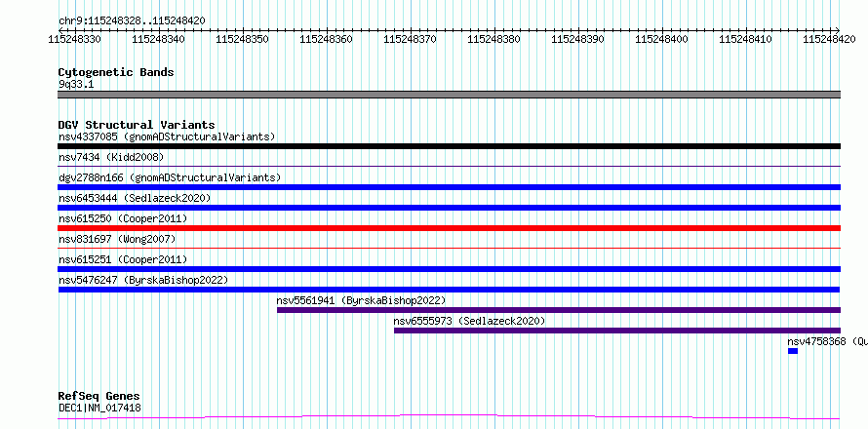Click the chr9:115248328..115248420 region label

click(132, 20)
